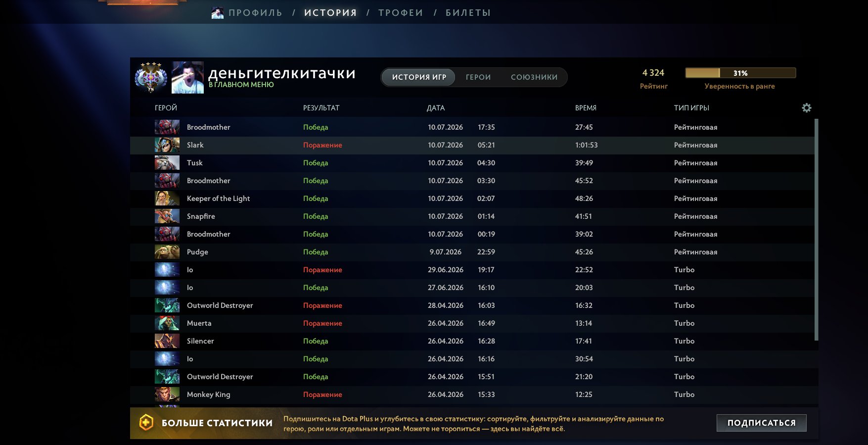Click the Broodmother portrait for the 03:30 match
The height and width of the screenshot is (445, 868).
pyautogui.click(x=167, y=181)
